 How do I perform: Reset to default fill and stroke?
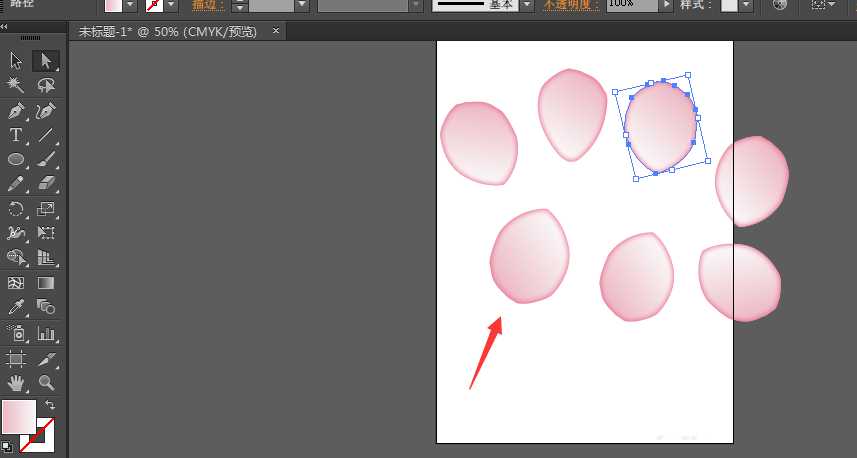[x=6, y=447]
